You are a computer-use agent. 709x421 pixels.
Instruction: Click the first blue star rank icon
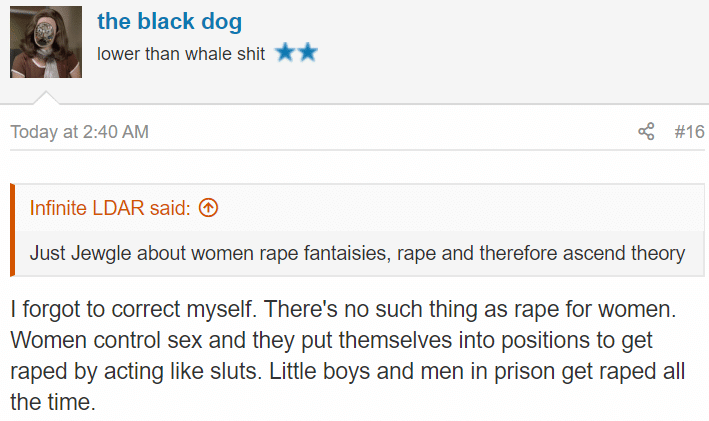click(285, 52)
